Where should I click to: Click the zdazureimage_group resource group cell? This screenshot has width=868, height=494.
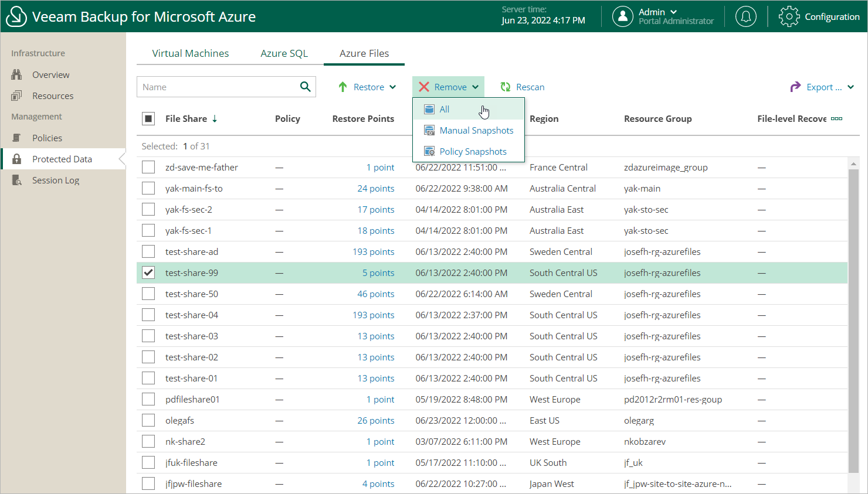coord(666,167)
